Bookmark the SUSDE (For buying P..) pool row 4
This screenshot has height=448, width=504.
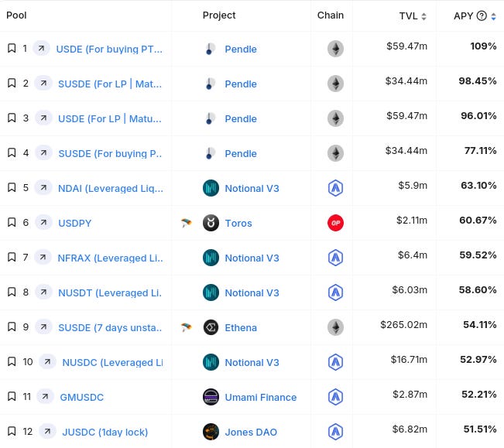coord(12,152)
